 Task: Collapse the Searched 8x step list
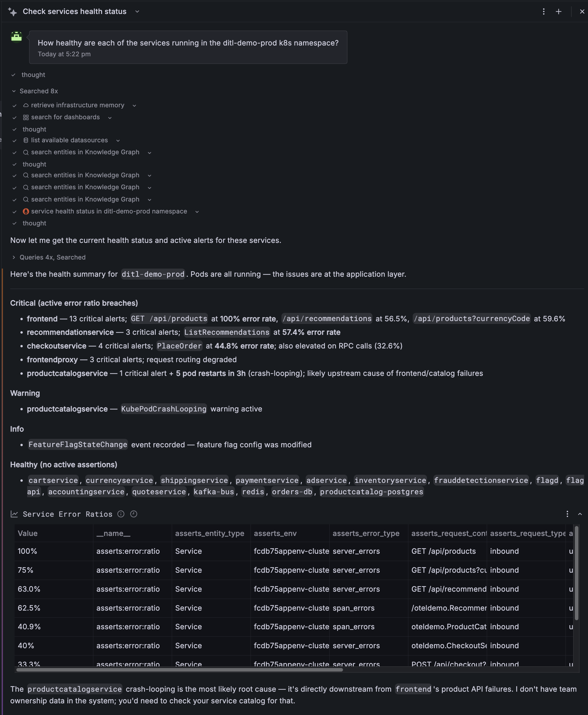(14, 91)
